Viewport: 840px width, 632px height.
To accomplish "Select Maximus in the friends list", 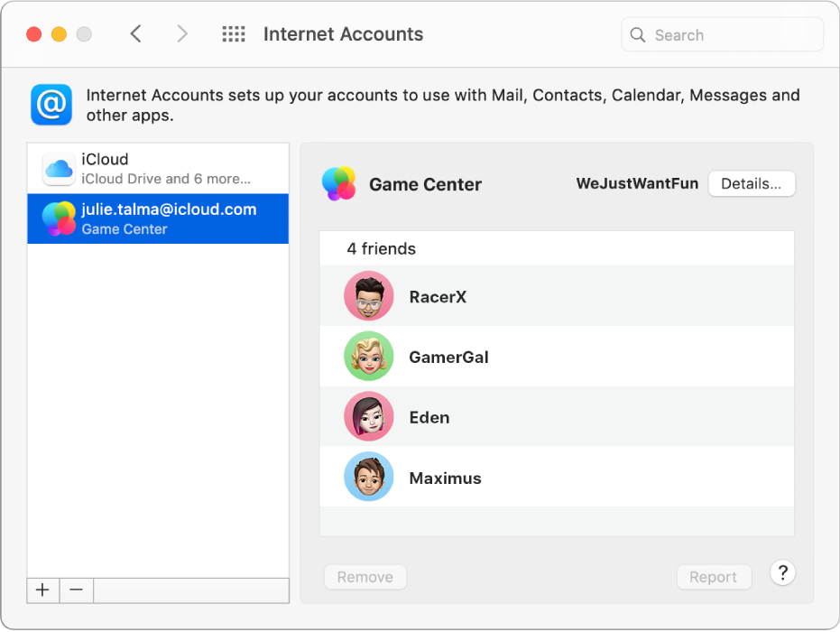I will coord(445,479).
